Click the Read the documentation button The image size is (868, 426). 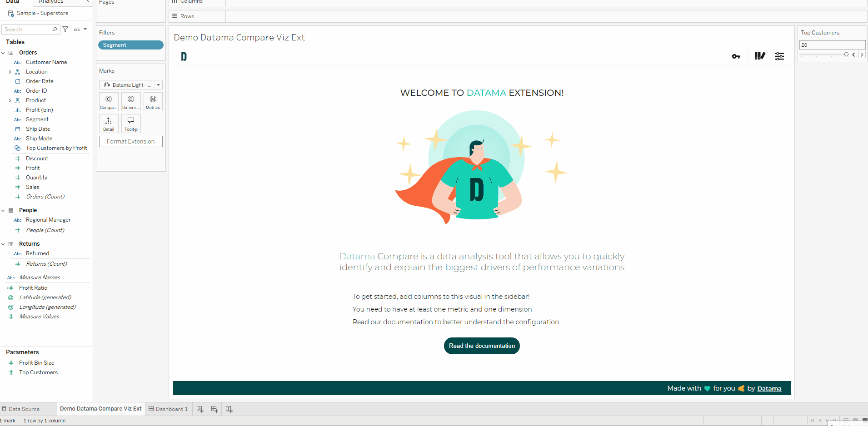(482, 346)
